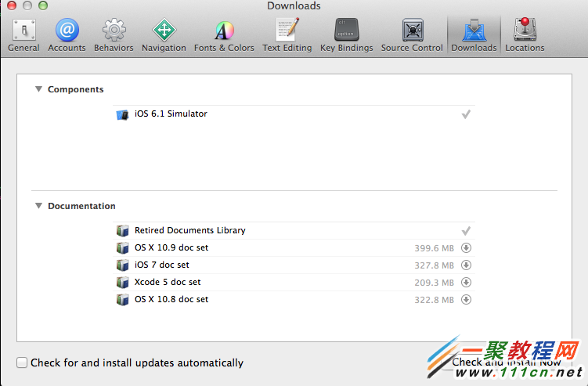This screenshot has height=386, width=588.
Task: Select the Retired Documents Library row
Action: tap(294, 231)
